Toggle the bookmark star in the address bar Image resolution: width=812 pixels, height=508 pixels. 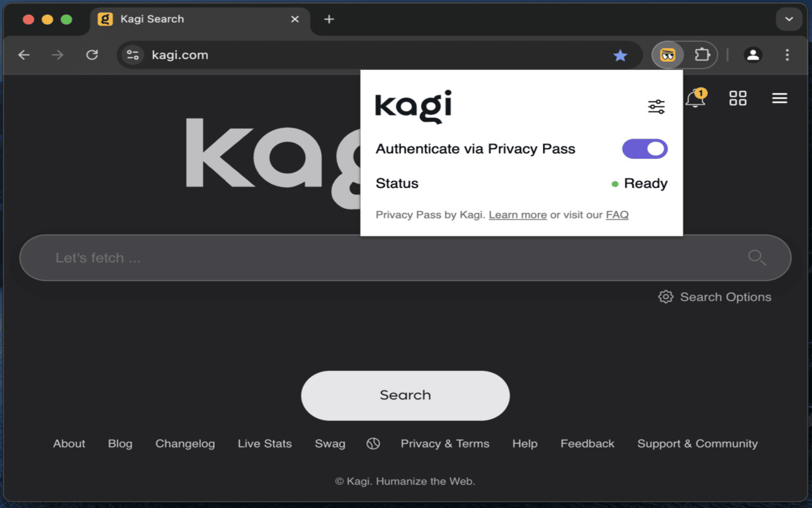pos(620,55)
